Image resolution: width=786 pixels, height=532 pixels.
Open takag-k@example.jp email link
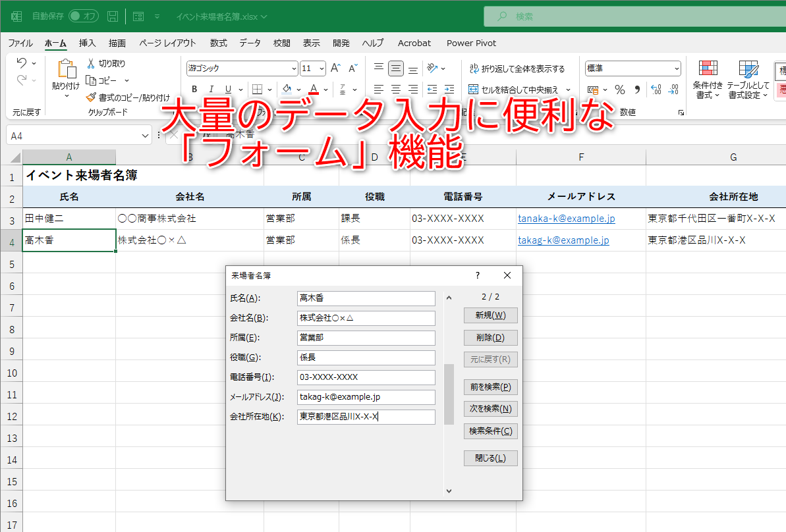564,240
